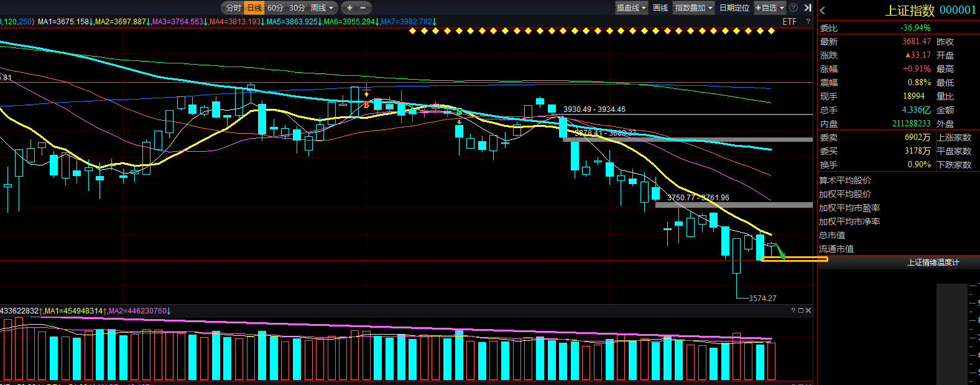
Task: Click the 内盘 value 211288233
Action: [x=912, y=124]
